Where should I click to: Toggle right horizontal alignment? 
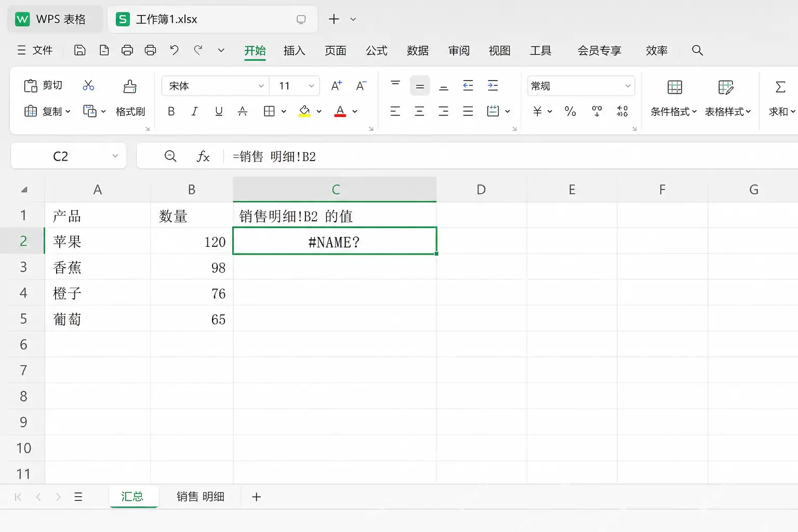pos(444,111)
